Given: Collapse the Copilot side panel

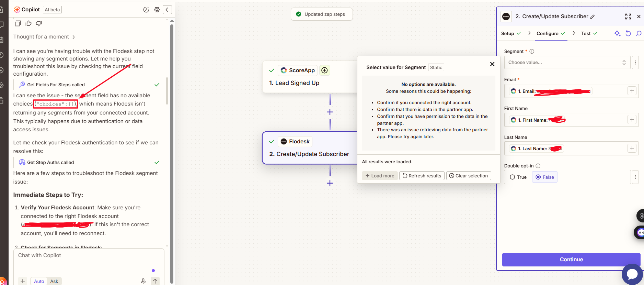Looking at the screenshot, I should click(x=167, y=10).
